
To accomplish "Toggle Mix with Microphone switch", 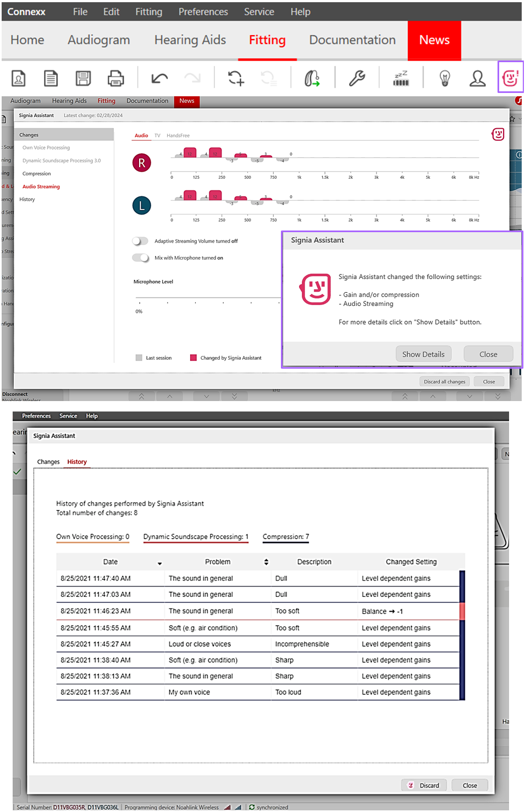I will [x=141, y=258].
